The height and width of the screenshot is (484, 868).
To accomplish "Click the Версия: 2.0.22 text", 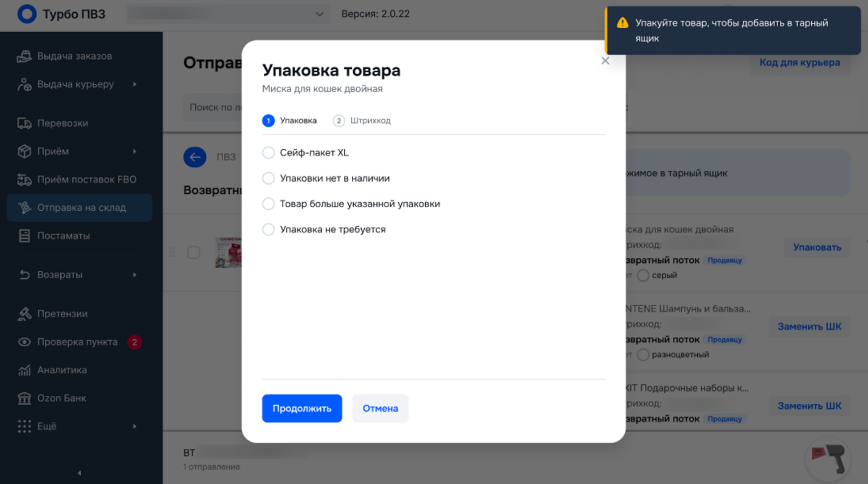I will click(x=376, y=14).
